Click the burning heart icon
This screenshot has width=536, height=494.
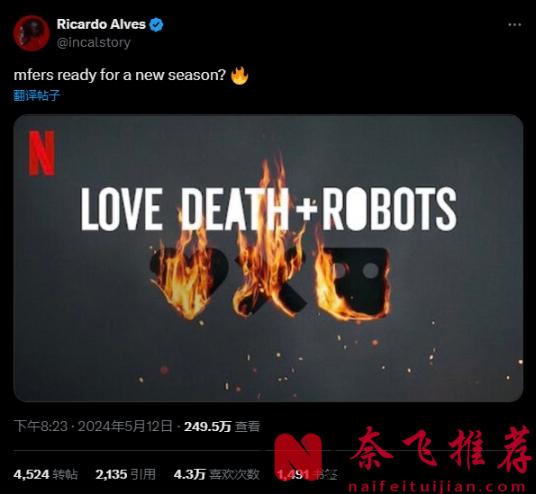188,281
